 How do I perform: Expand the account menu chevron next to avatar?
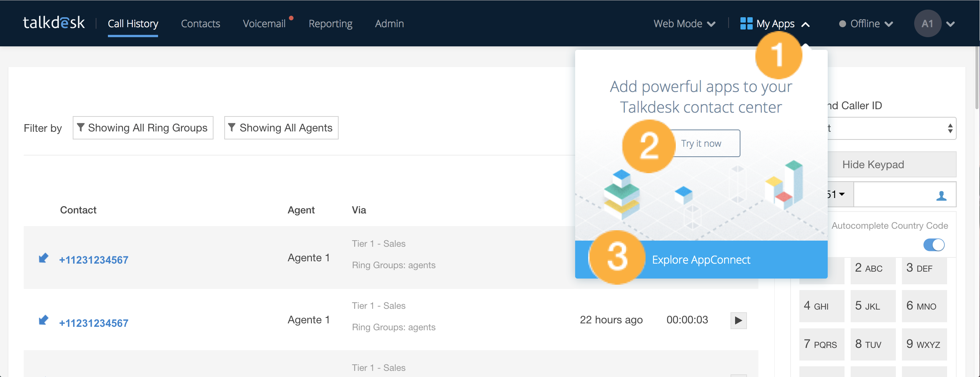(951, 24)
